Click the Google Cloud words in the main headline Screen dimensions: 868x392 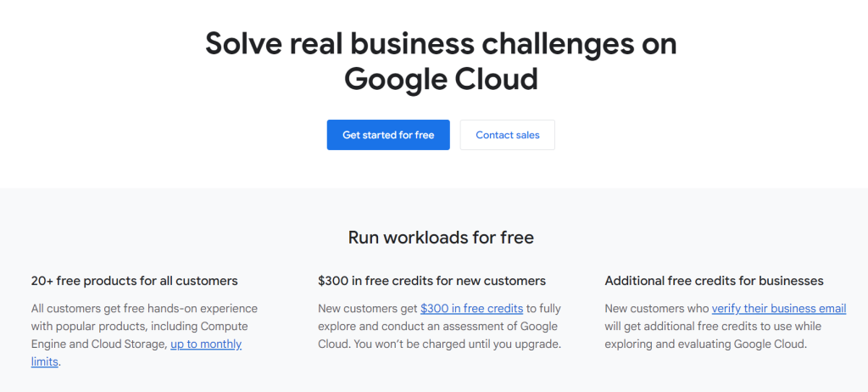click(x=441, y=79)
